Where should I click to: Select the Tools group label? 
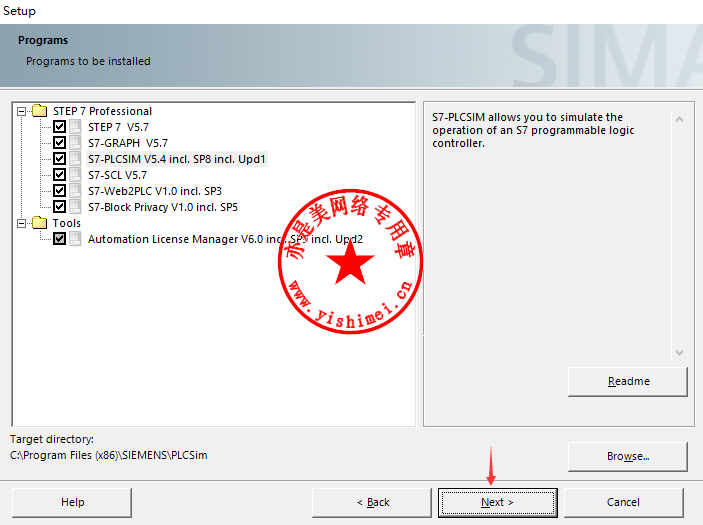[67, 223]
